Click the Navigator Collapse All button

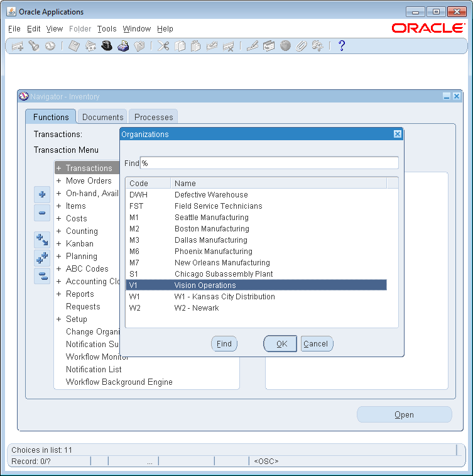(42, 276)
